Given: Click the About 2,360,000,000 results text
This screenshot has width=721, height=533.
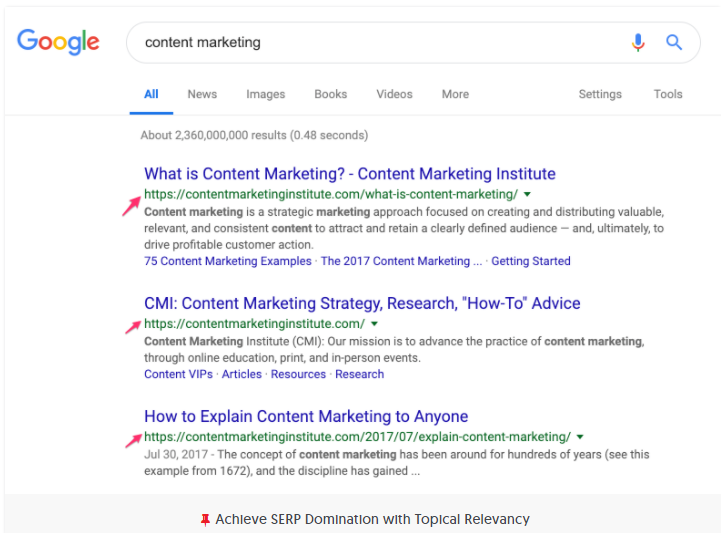Looking at the screenshot, I should pos(254,135).
